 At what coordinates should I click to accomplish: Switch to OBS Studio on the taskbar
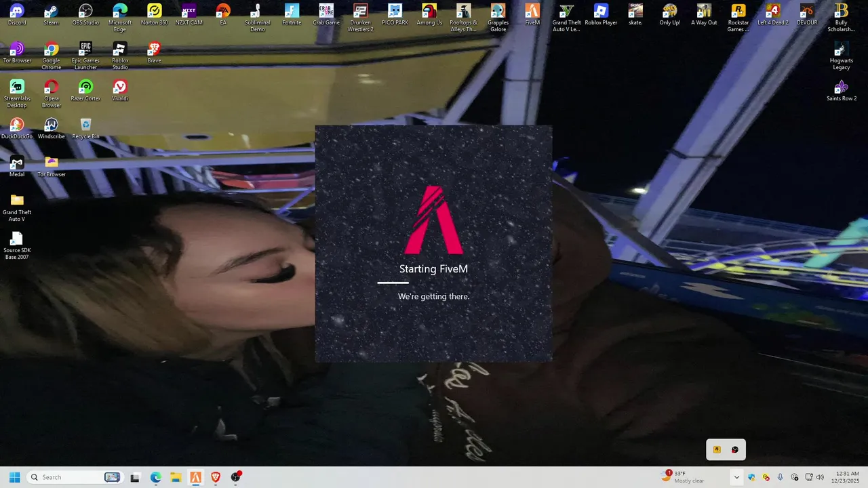coord(236,477)
